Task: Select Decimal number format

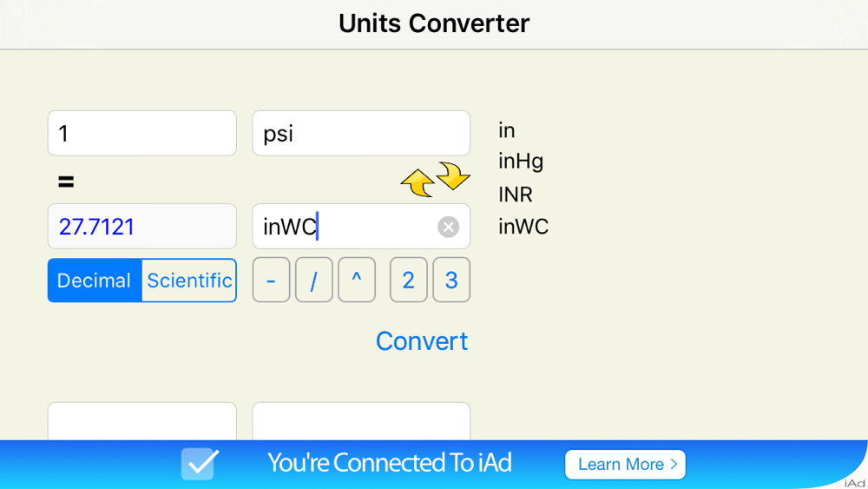Action: [95, 281]
